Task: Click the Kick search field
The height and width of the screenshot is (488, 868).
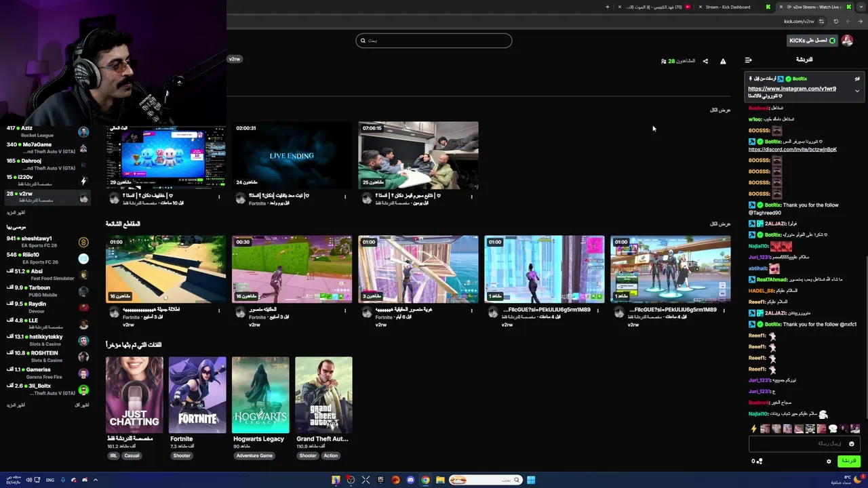Action: pos(434,41)
